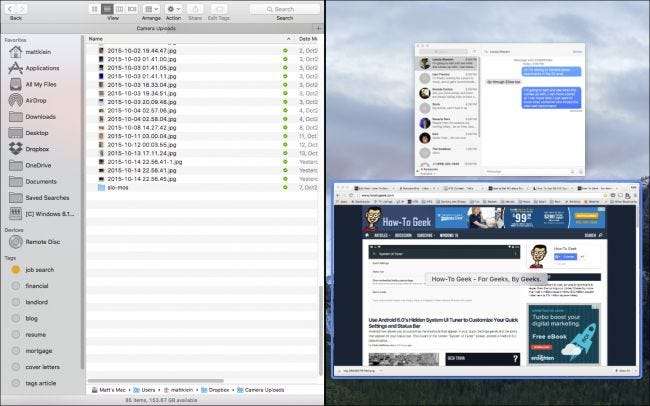Viewport: 650px width, 406px height.
Task: Switch to icon view in Finder toolbar
Action: click(x=94, y=8)
